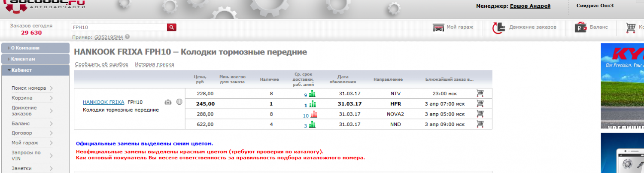Collapse the Кабинет sidebar section
This screenshot has height=173, width=644.
pos(35,70)
